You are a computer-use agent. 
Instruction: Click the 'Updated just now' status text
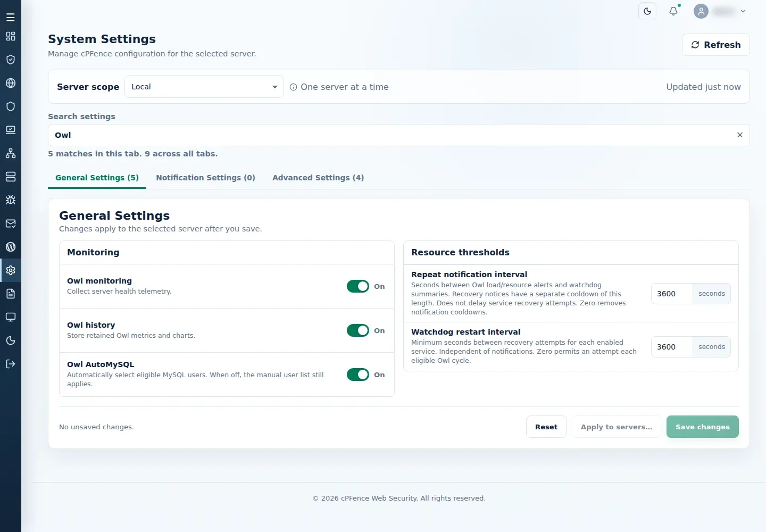703,87
